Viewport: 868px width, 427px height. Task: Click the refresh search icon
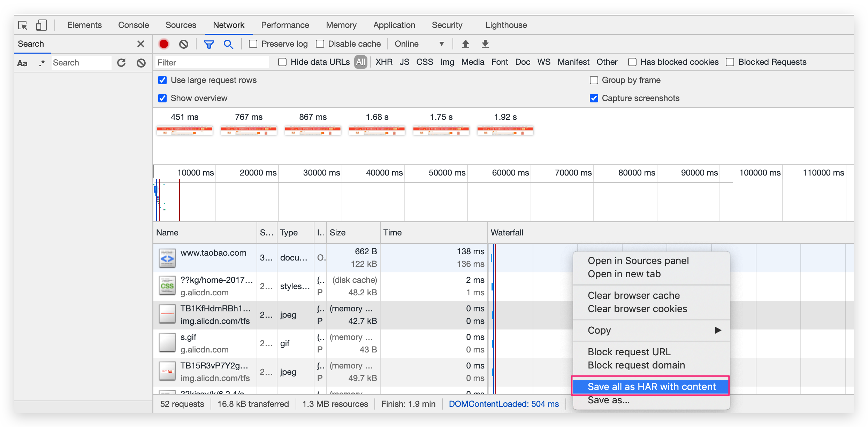point(121,63)
